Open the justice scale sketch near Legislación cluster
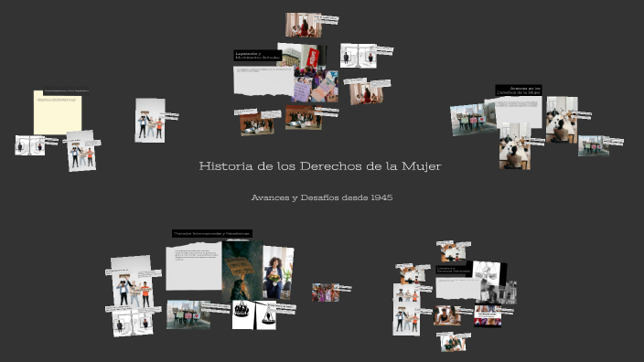Screen dimensions: 644x362 [359, 56]
